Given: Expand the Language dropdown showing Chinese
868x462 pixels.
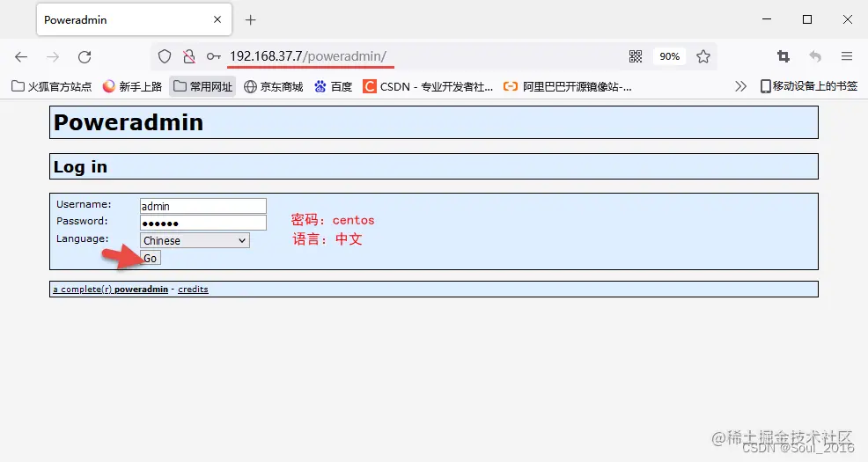Looking at the screenshot, I should click(x=195, y=240).
